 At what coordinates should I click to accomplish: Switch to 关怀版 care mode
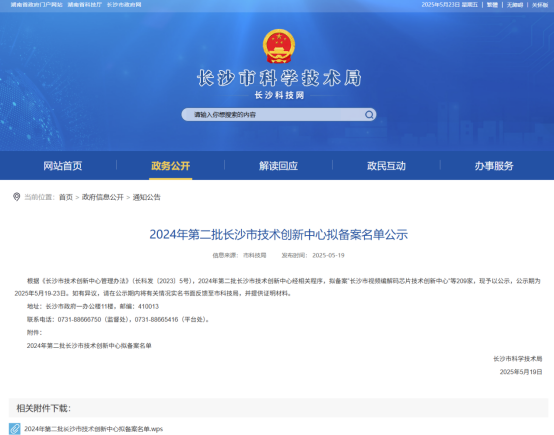(540, 5)
